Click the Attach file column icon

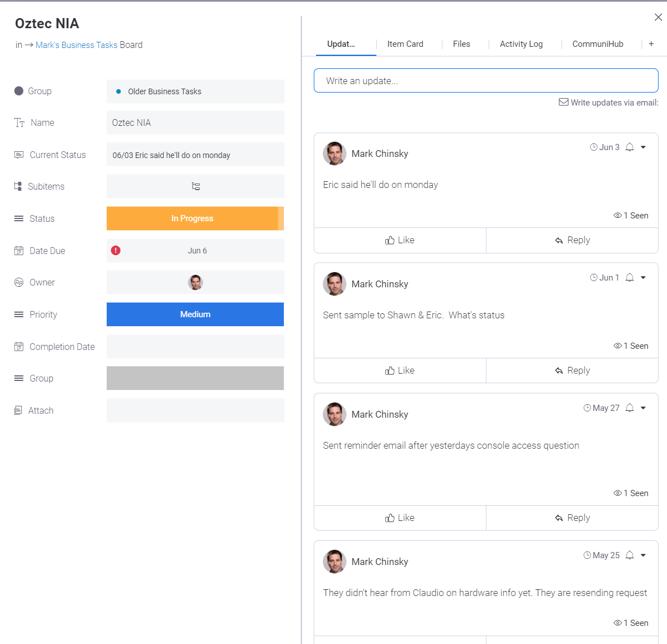click(x=18, y=410)
